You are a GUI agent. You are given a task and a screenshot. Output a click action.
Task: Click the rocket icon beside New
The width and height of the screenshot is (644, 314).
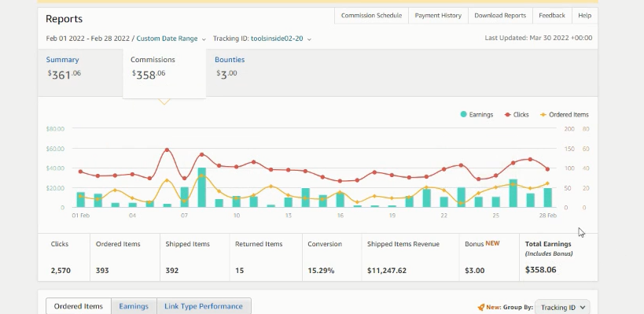pyautogui.click(x=481, y=307)
